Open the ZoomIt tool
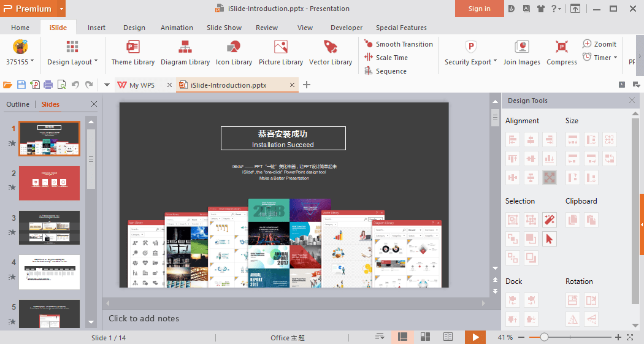 pyautogui.click(x=599, y=44)
